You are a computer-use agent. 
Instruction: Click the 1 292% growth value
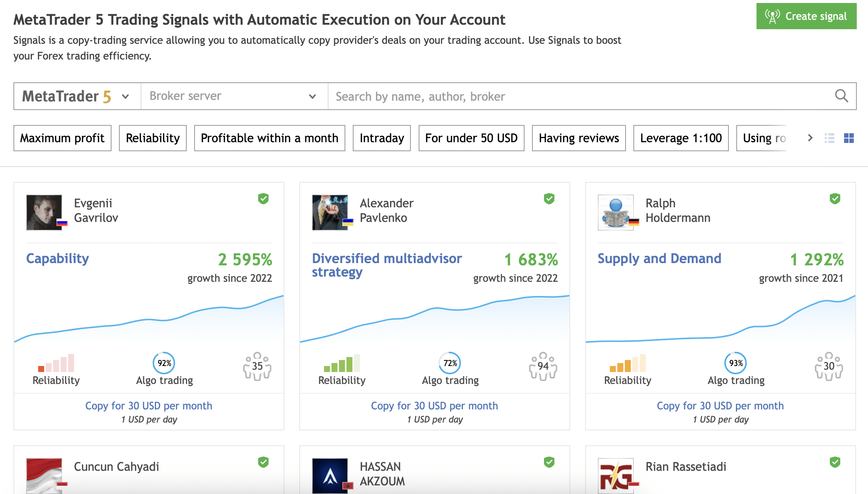(817, 259)
